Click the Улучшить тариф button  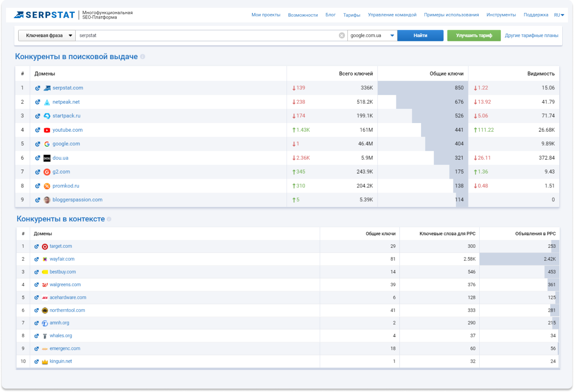click(x=474, y=35)
